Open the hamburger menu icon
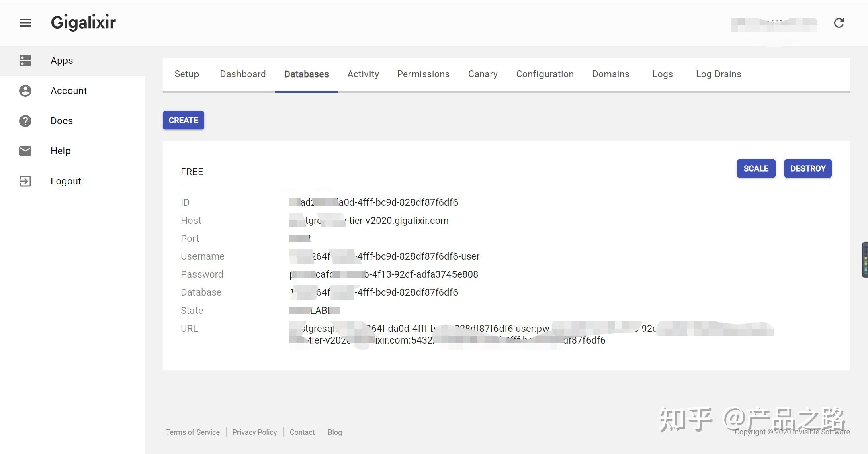The image size is (868, 454). pos(25,23)
